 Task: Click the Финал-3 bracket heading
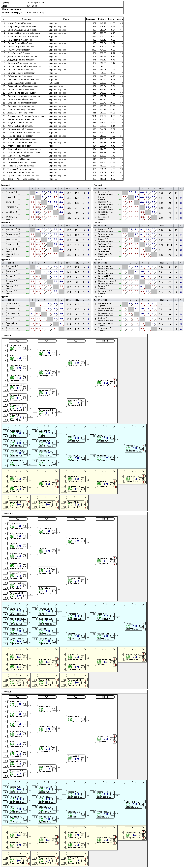coord(8,691)
